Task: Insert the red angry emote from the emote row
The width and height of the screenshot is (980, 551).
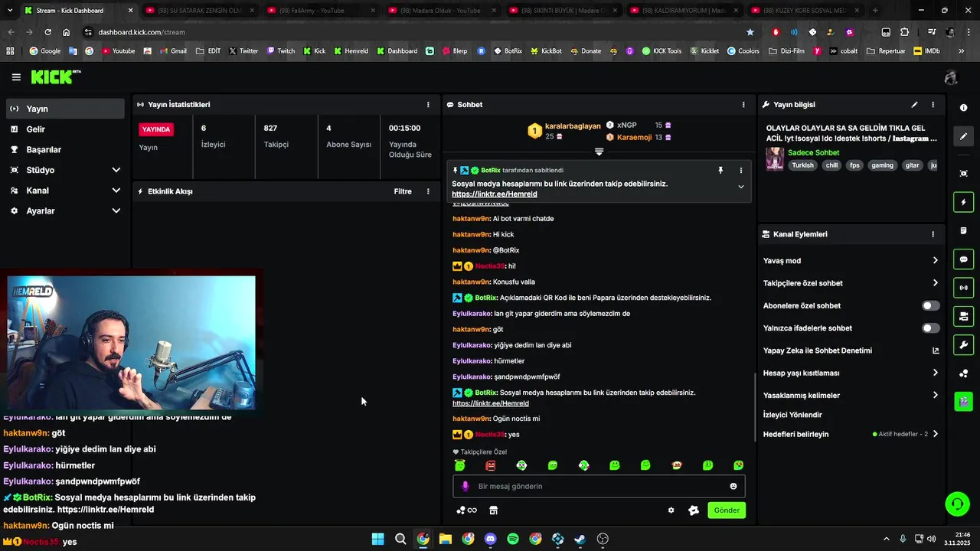Action: [x=491, y=465]
